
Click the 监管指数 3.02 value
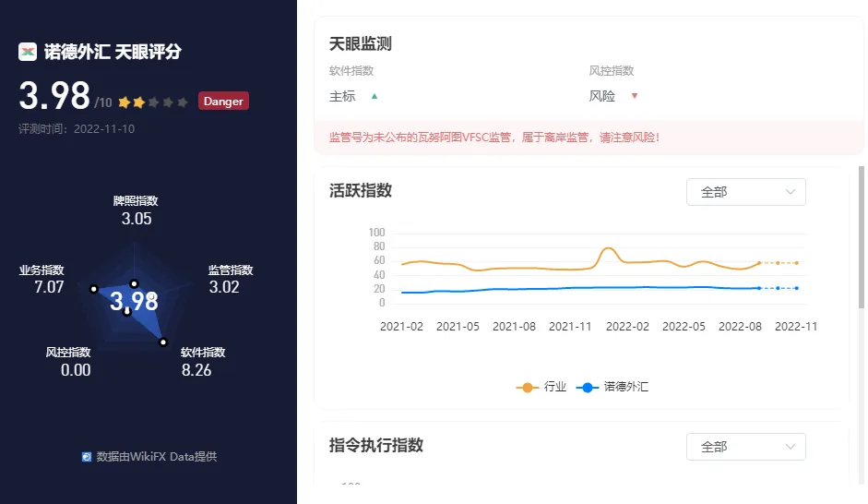click(223, 287)
